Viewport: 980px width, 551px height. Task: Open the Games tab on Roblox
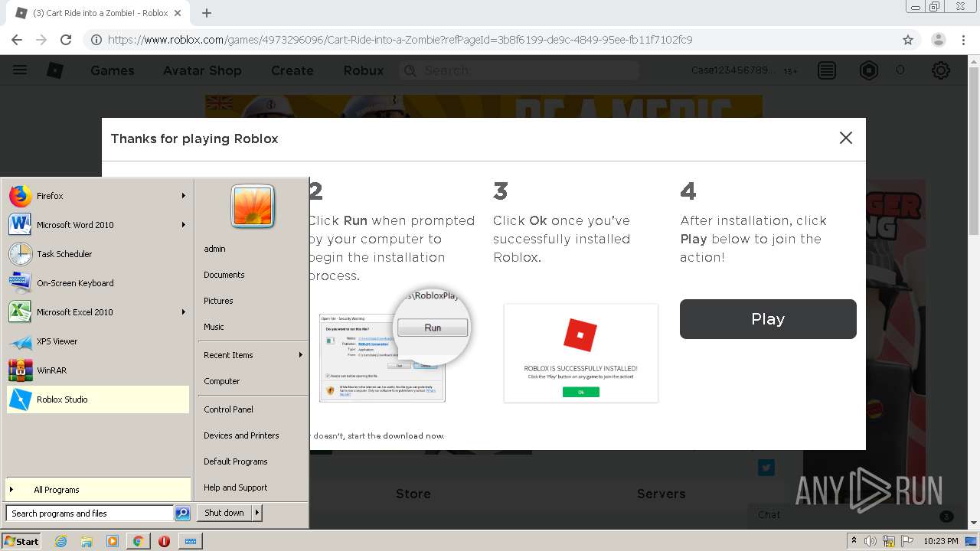[x=113, y=70]
